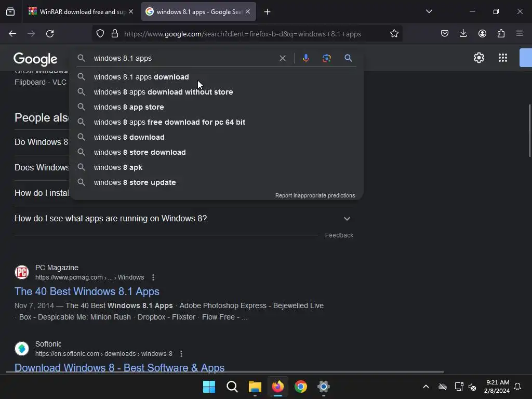Choose suggestion 'windows 8 app store'
532x399 pixels.
click(x=216, y=107)
